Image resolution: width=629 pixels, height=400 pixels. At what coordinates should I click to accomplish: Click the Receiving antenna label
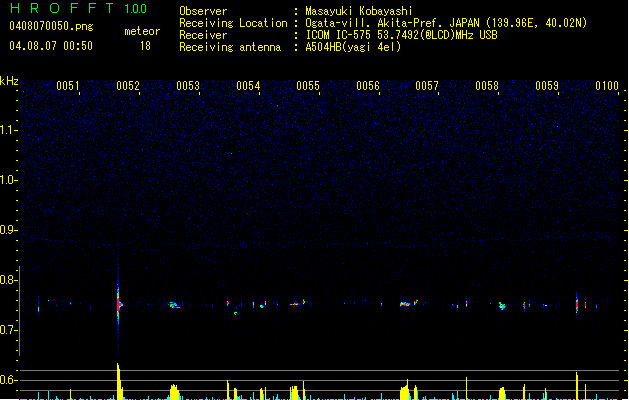point(230,47)
